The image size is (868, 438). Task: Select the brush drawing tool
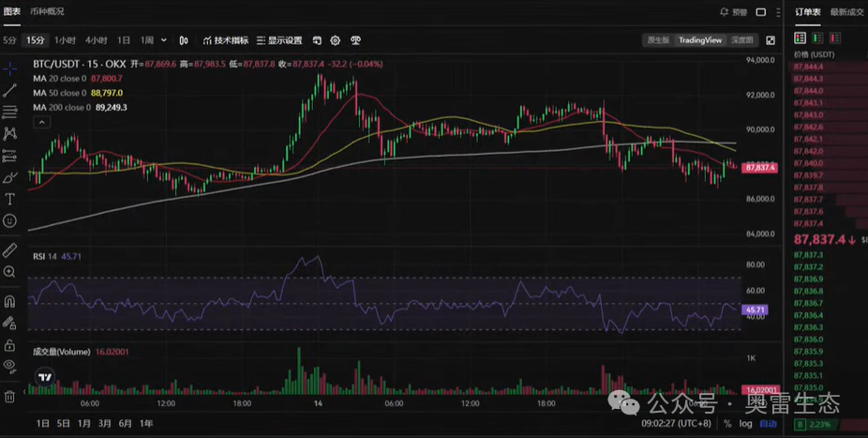tap(9, 178)
